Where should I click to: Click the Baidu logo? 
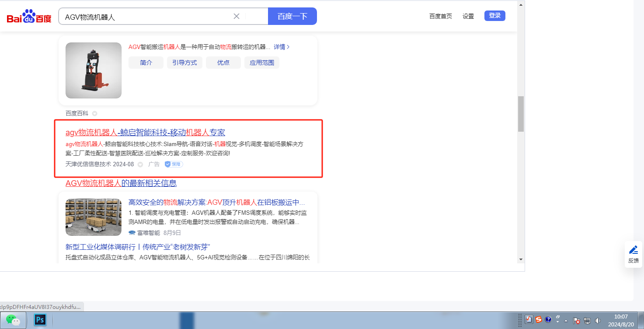tap(29, 17)
